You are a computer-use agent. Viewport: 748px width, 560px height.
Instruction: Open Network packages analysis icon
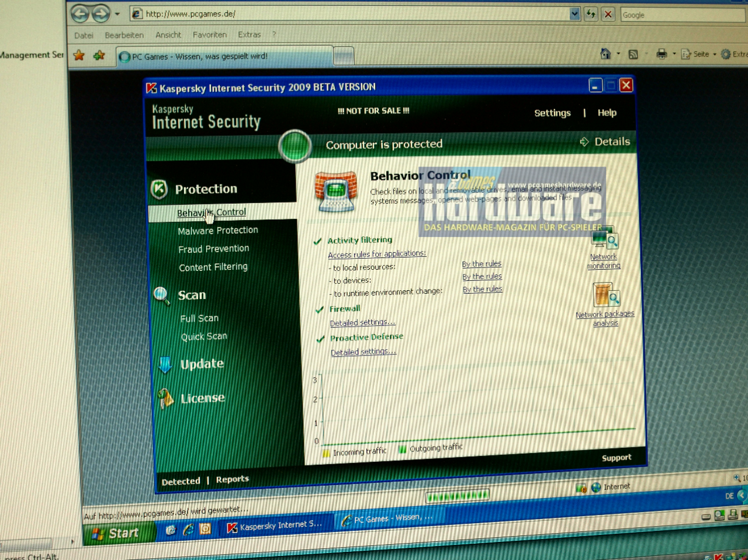pos(606,295)
